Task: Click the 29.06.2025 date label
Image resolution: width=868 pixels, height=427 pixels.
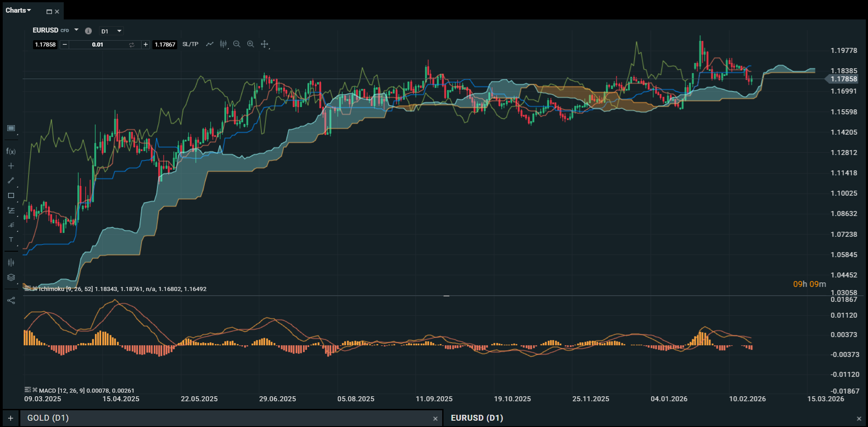Action: coord(278,399)
